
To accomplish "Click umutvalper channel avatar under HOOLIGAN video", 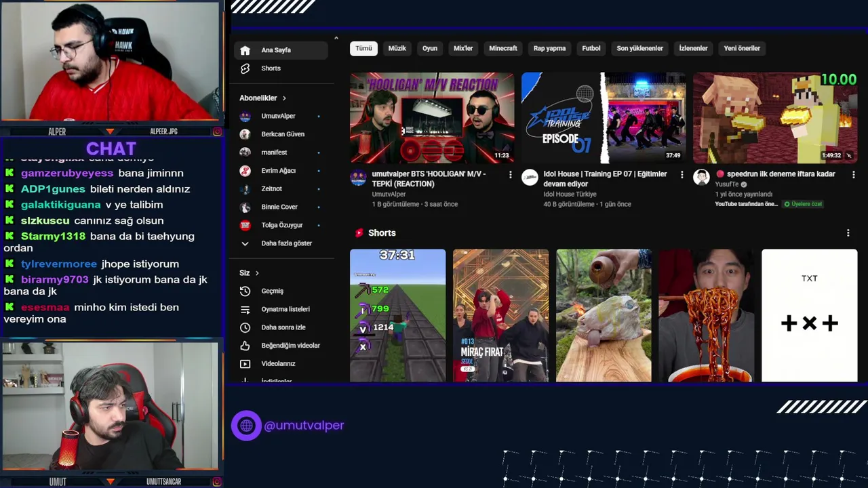I will tap(358, 178).
